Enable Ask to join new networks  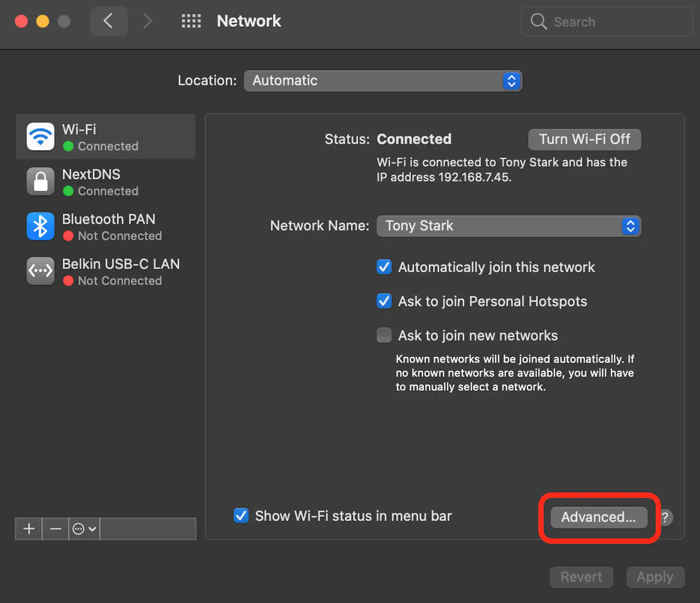click(384, 335)
